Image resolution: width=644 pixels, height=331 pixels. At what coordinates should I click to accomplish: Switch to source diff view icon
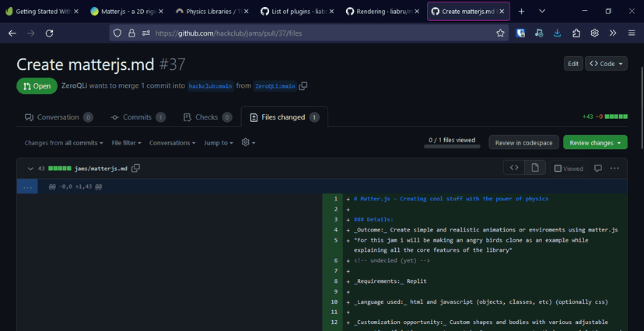514,168
